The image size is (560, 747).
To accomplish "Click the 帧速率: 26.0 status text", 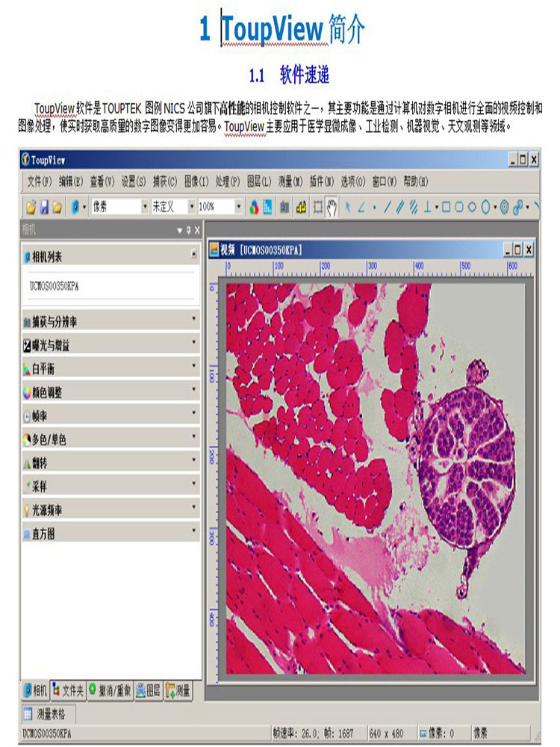I will click(295, 734).
